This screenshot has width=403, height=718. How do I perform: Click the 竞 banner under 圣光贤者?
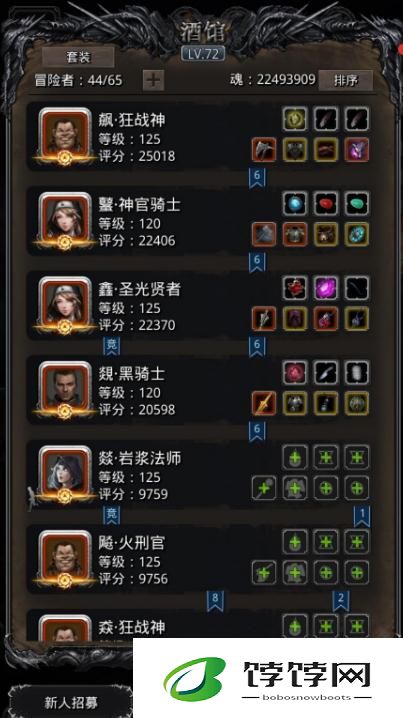[112, 346]
